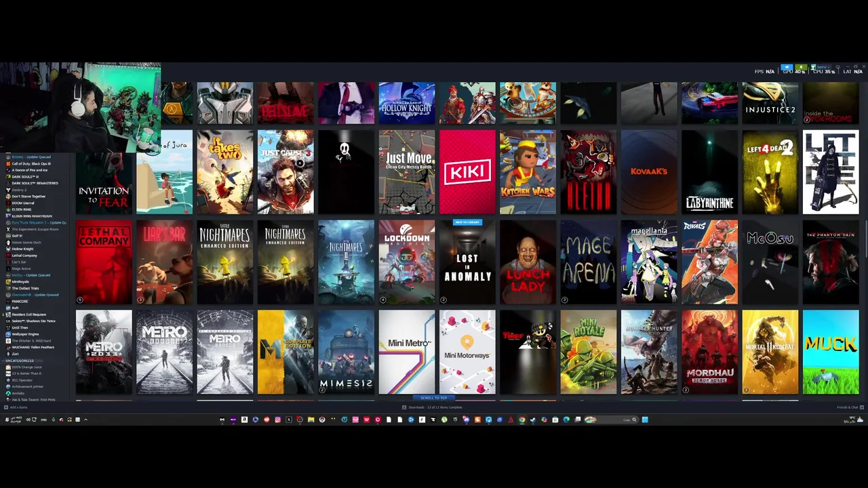This screenshot has width=868, height=488.
Task: Open Hollow Knight in the sidebar list
Action: coord(22,249)
